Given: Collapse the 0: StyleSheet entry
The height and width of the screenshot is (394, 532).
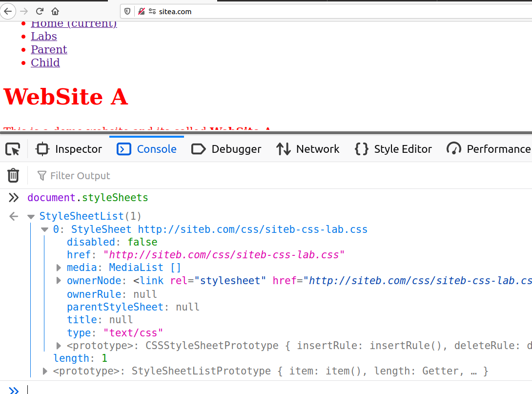Looking at the screenshot, I should point(44,229).
